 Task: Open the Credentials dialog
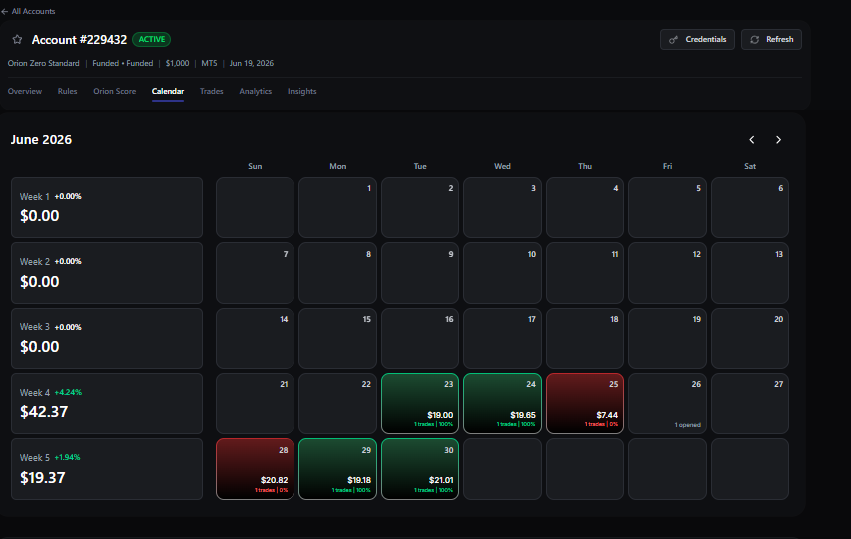697,40
